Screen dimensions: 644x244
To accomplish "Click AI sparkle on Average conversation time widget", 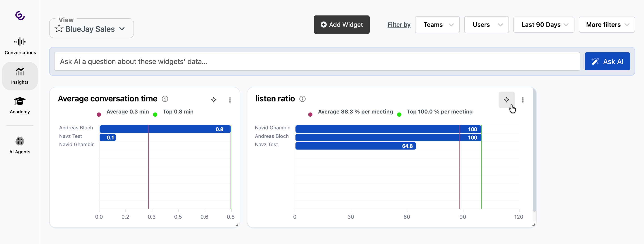I will (214, 100).
